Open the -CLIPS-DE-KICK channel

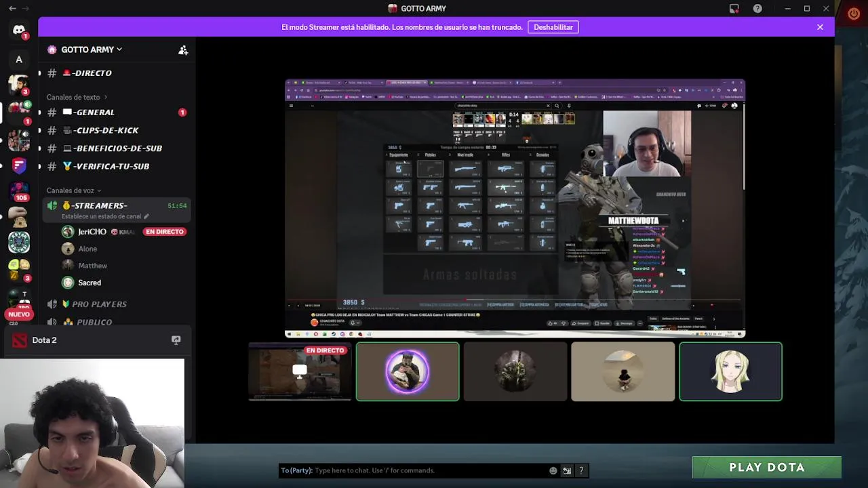click(x=115, y=130)
